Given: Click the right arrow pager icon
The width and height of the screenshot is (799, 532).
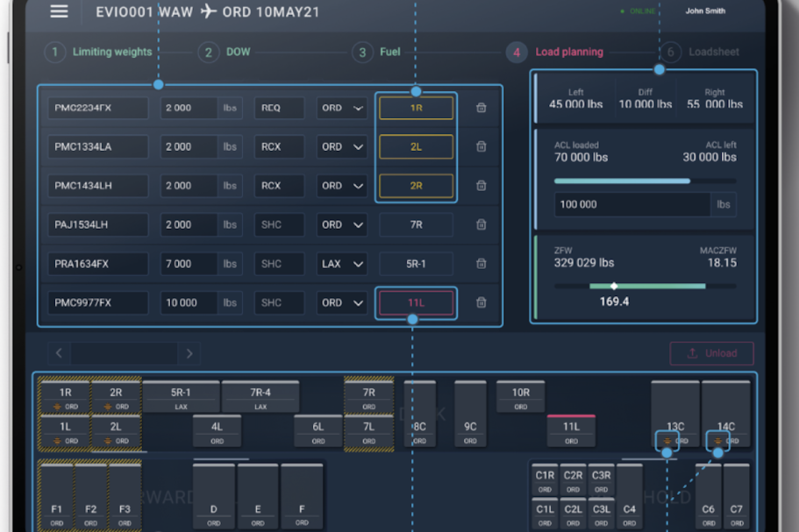Looking at the screenshot, I should point(189,353).
